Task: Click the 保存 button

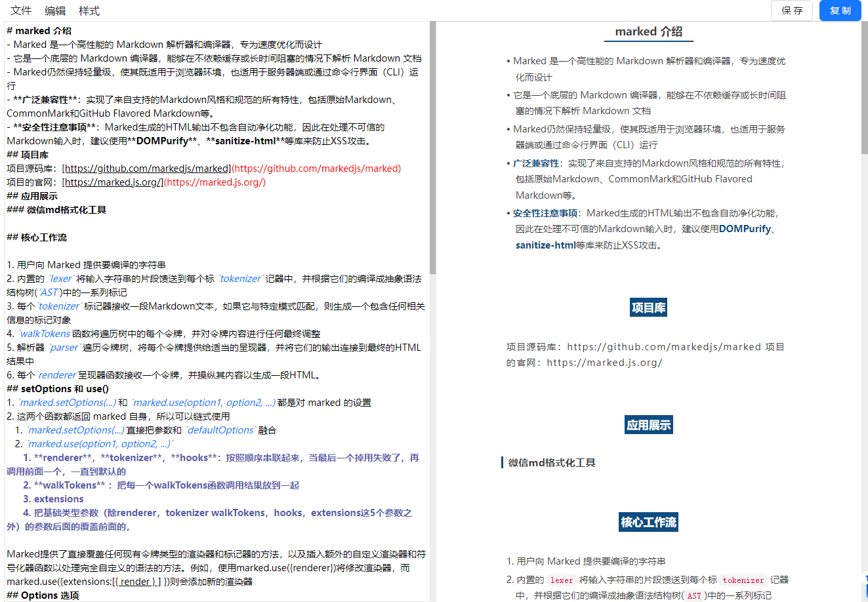Action: [x=792, y=10]
